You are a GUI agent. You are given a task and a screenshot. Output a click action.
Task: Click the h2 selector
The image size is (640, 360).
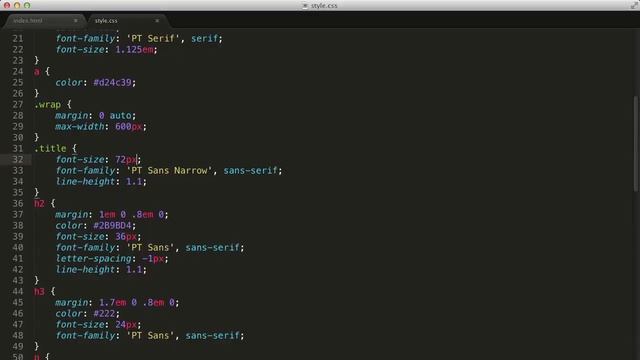pos(39,203)
